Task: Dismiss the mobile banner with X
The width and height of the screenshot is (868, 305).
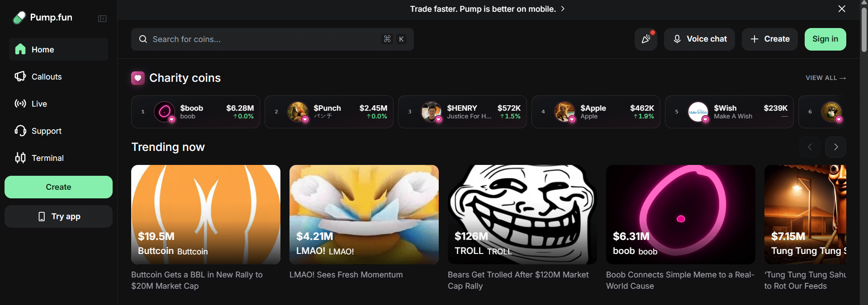Action: point(842,9)
